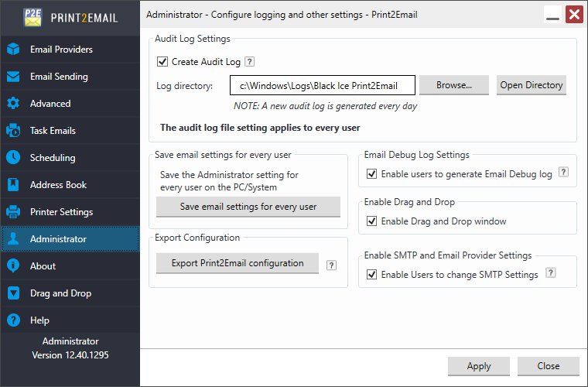
Task: Click the Scheduling clock icon
Action: 13,158
